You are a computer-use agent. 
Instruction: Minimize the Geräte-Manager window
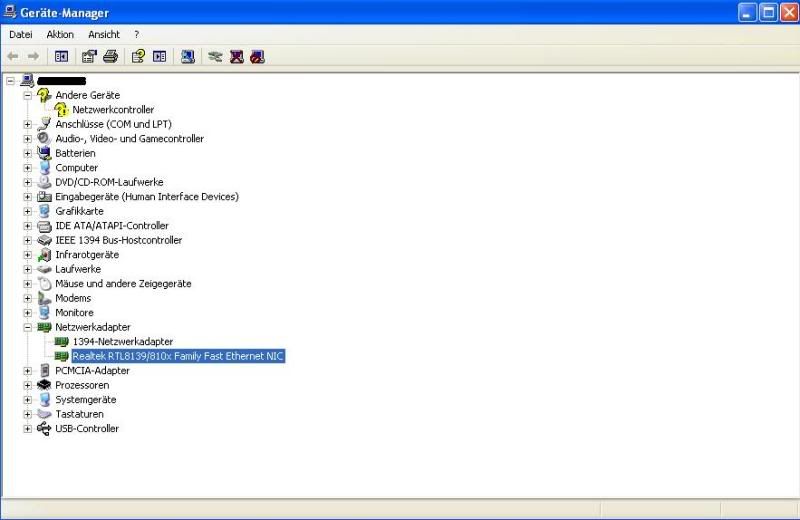pos(747,12)
